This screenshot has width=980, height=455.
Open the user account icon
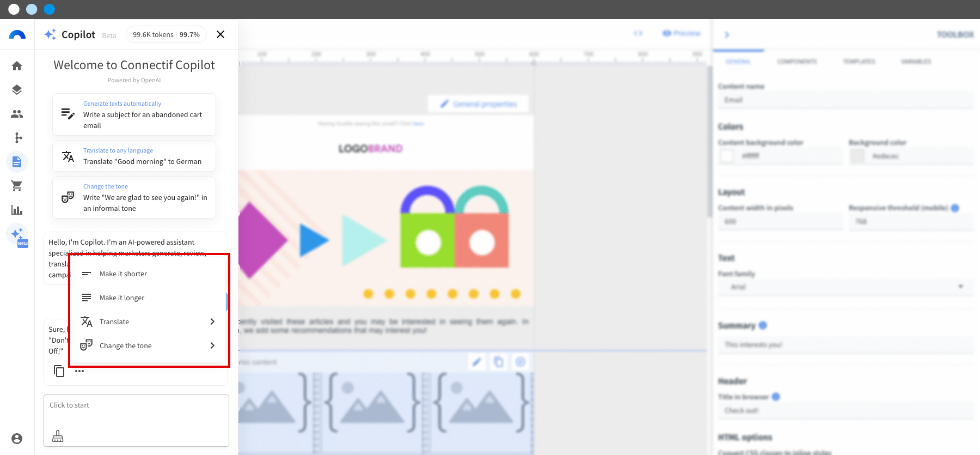pos(17,439)
